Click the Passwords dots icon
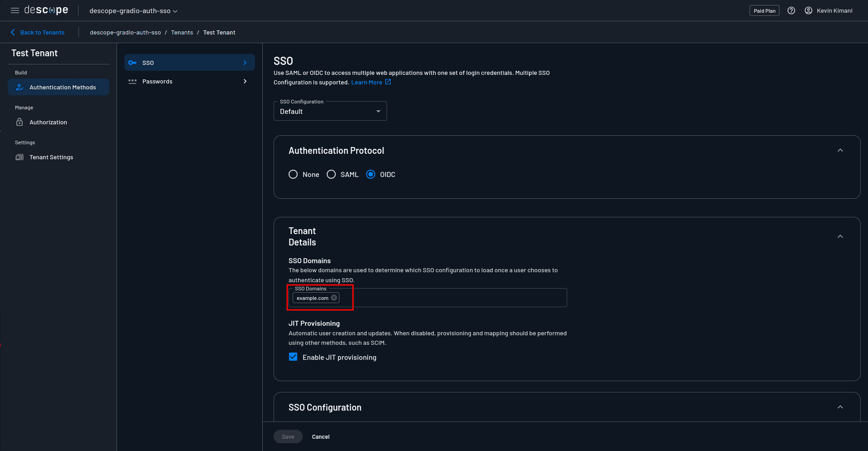Image resolution: width=868 pixels, height=451 pixels. (x=132, y=81)
